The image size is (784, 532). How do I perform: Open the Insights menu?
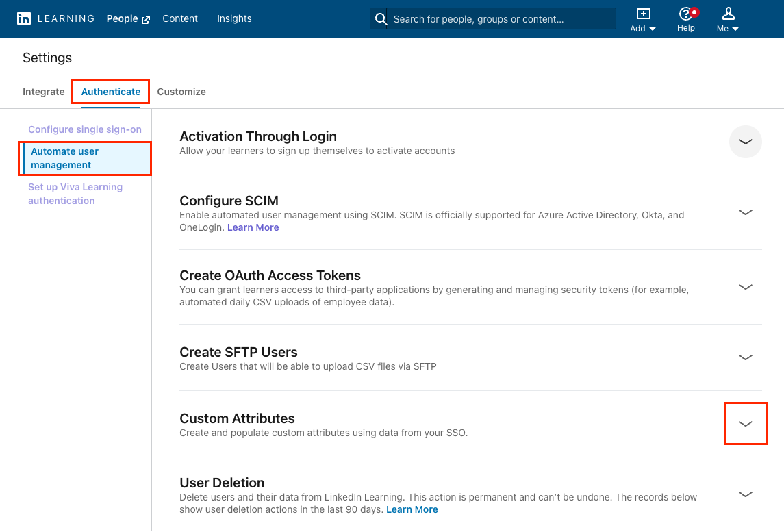click(x=234, y=18)
